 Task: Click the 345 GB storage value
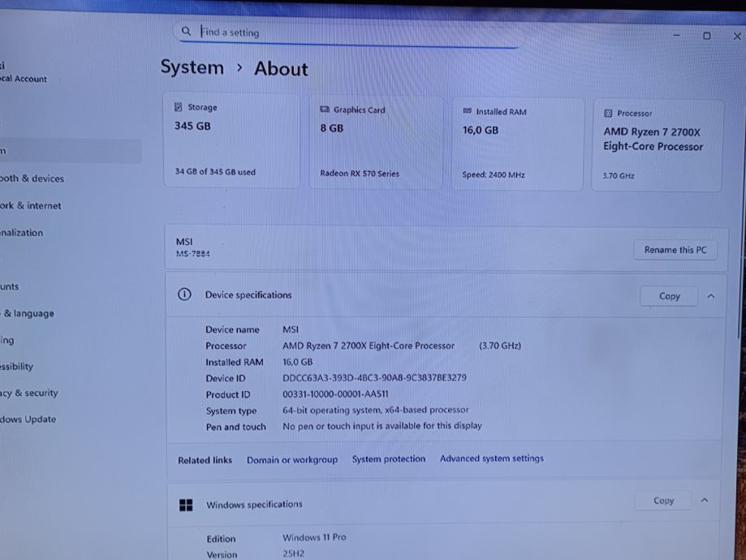tap(192, 126)
